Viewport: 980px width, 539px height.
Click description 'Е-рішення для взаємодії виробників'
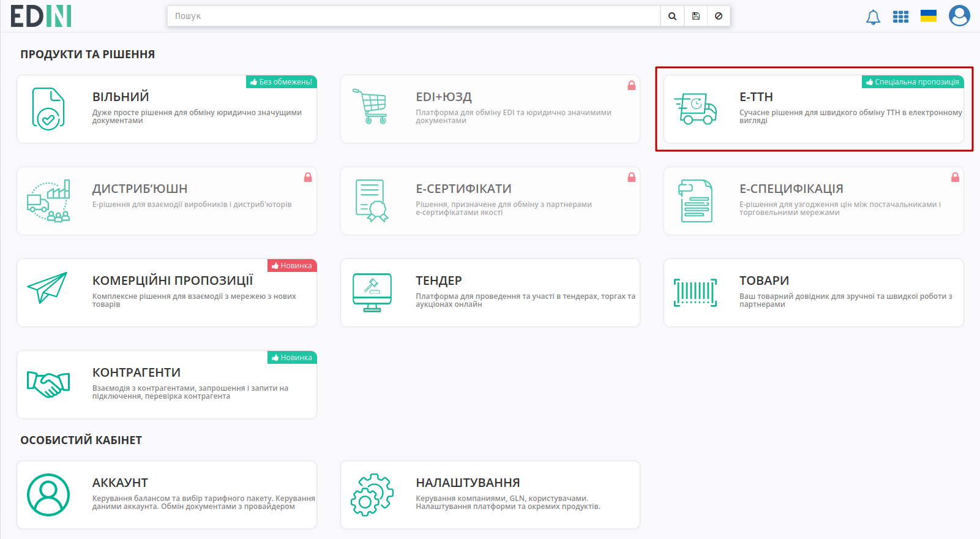pyautogui.click(x=192, y=205)
